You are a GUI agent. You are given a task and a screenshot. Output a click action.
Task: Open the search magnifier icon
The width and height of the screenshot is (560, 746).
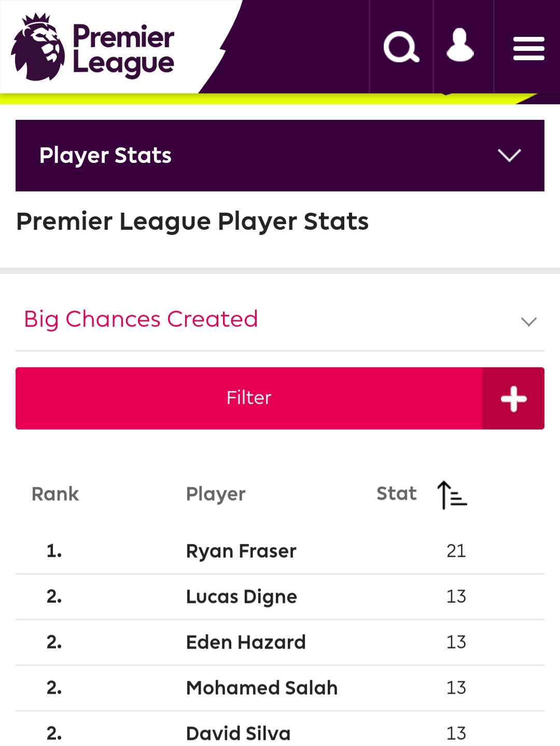click(401, 47)
